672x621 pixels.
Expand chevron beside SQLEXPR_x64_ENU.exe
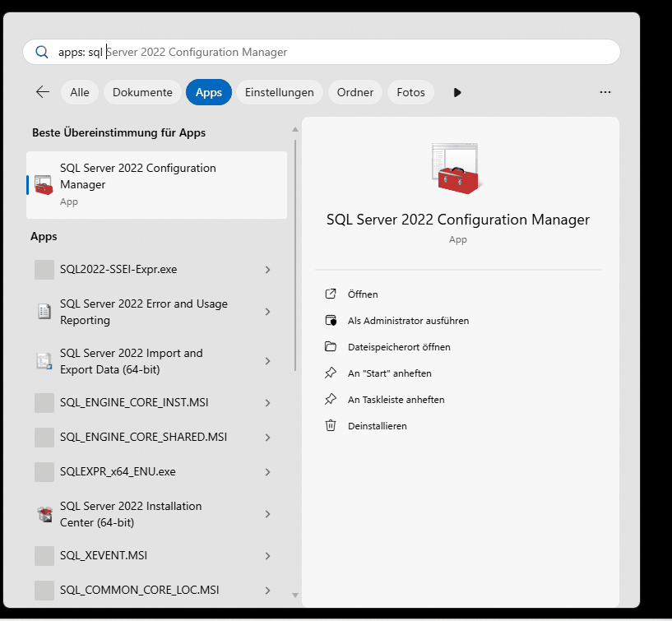click(x=268, y=472)
